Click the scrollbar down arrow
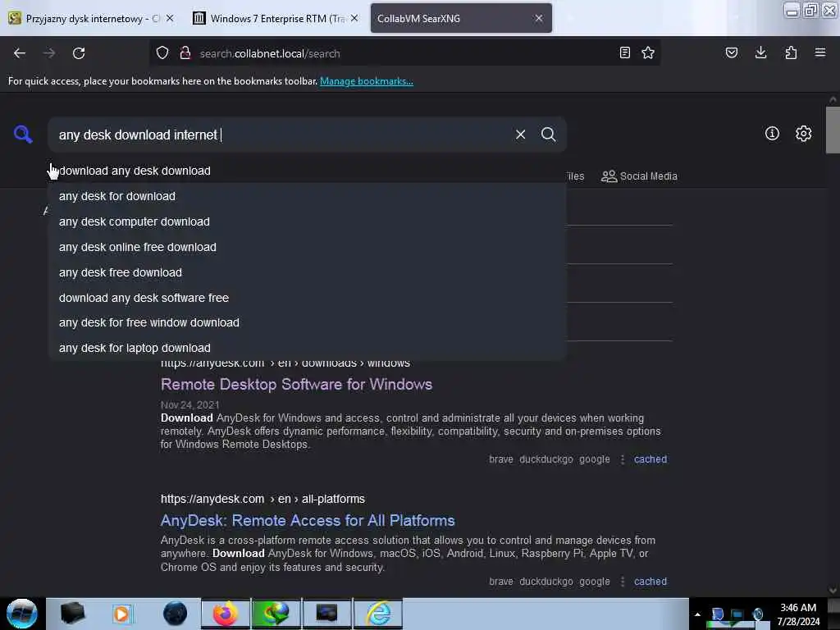 pos(833,591)
